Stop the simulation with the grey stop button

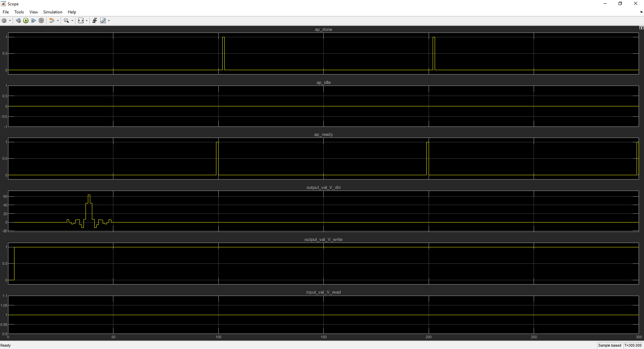(x=41, y=20)
